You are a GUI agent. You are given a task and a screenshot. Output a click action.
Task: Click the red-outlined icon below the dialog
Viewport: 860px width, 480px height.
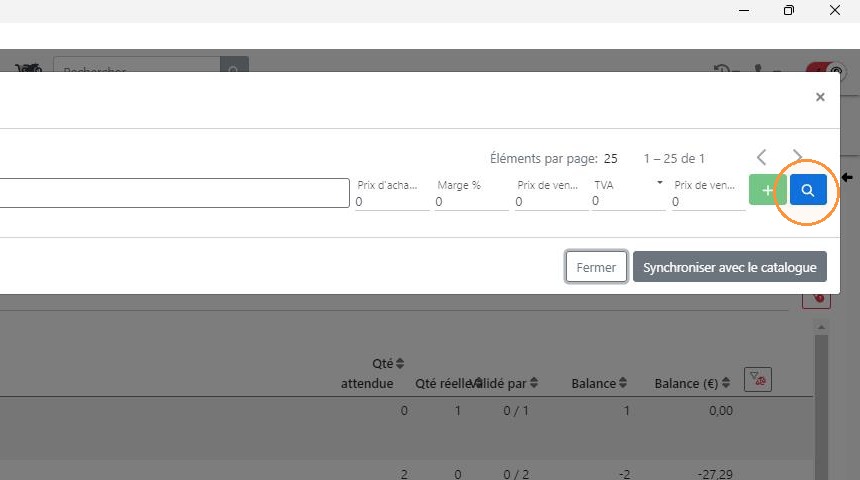pyautogui.click(x=816, y=300)
